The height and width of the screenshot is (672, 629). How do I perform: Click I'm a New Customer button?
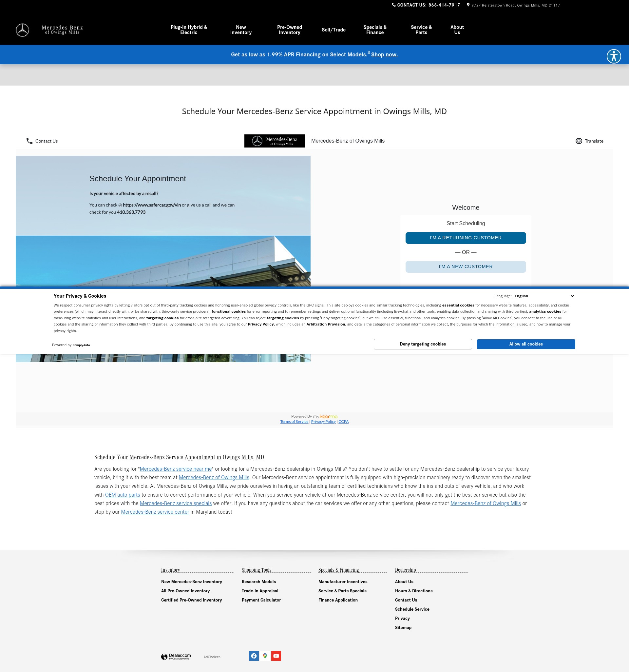[466, 267]
